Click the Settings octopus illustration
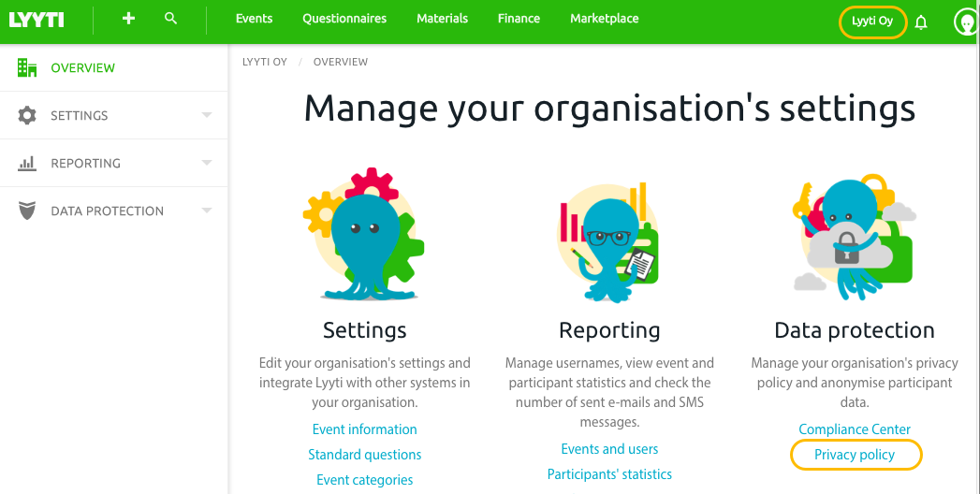Image resolution: width=980 pixels, height=494 pixels. tap(364, 238)
